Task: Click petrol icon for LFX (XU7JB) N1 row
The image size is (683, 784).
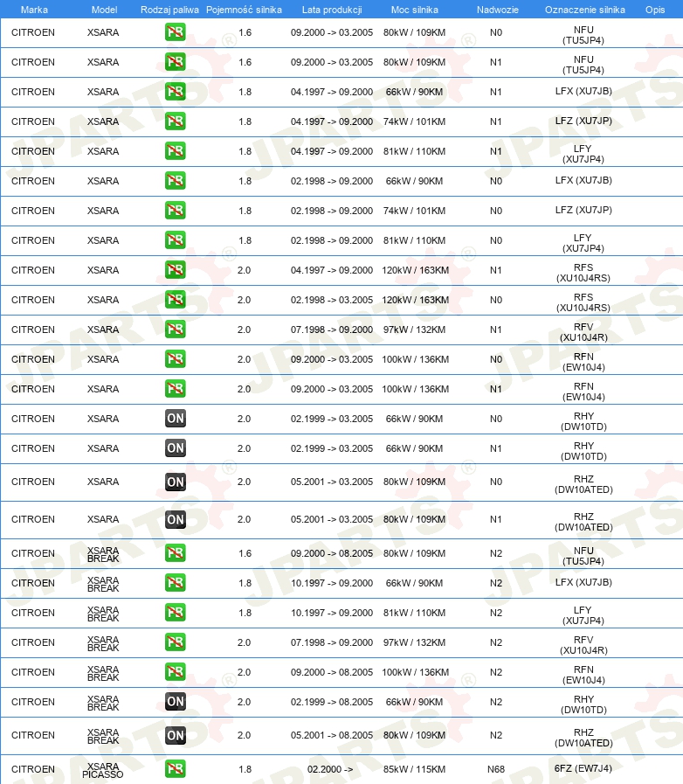Action: pos(176,92)
